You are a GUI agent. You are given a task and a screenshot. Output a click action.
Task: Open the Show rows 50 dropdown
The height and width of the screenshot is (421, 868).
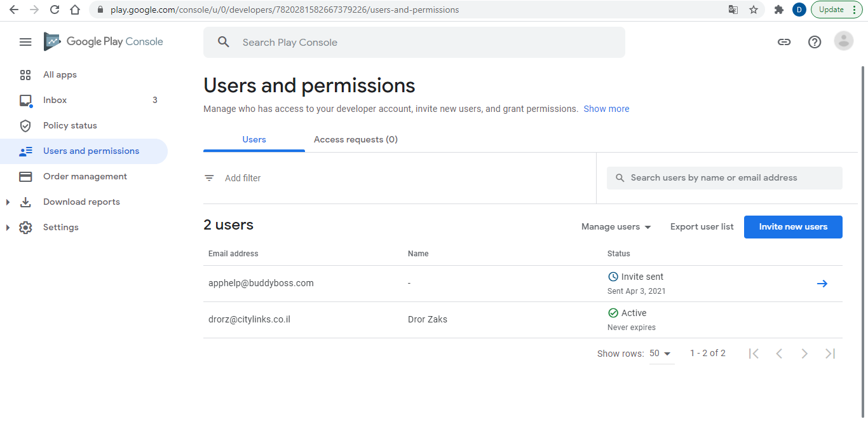(661, 354)
